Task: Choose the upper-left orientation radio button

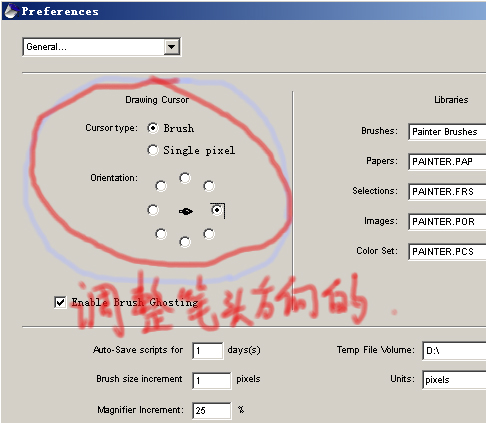Action: (161, 186)
